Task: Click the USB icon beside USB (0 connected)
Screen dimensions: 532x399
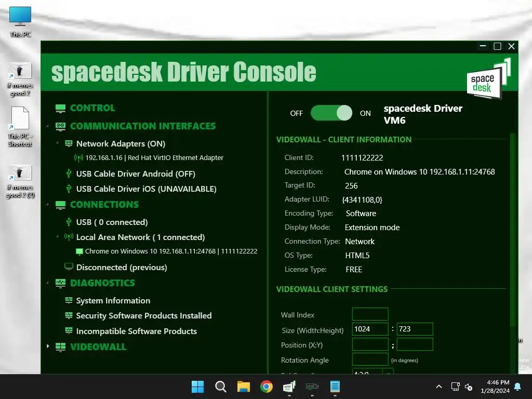Action: (69, 222)
